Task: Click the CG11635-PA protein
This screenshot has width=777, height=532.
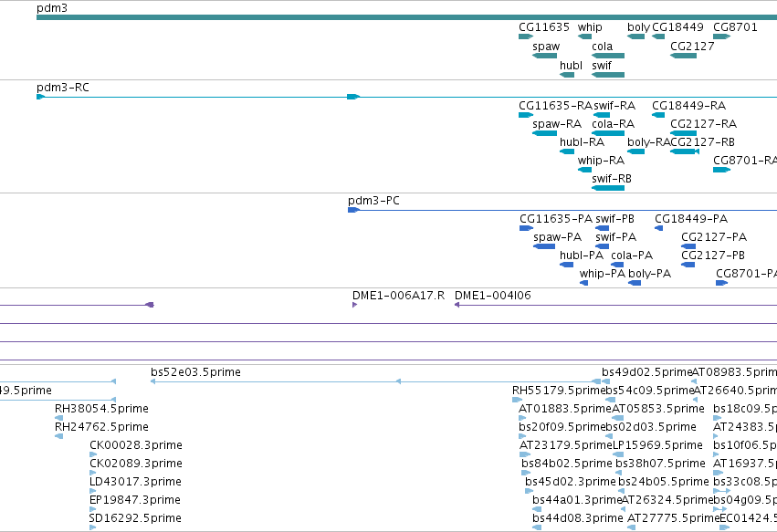Action: pyautogui.click(x=526, y=228)
